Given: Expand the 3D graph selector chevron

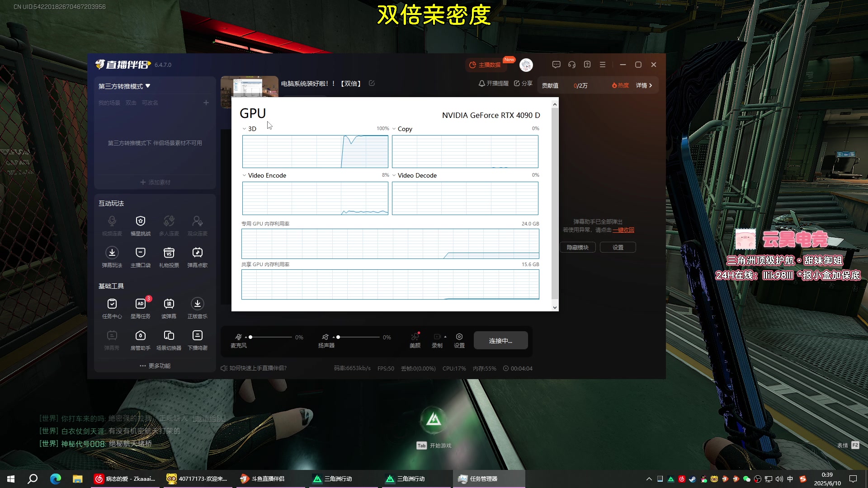Looking at the screenshot, I should (x=244, y=129).
